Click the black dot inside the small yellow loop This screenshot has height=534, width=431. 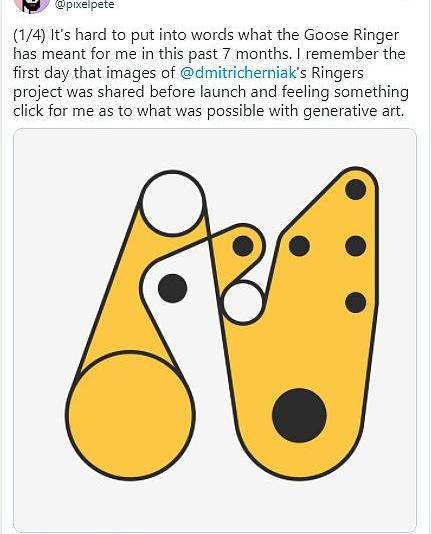point(243,246)
